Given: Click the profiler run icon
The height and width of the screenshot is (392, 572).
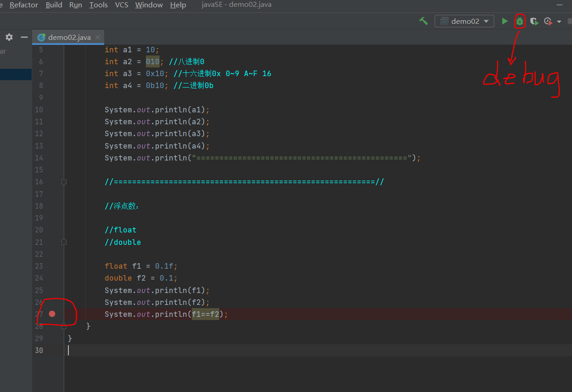Looking at the screenshot, I should click(x=548, y=21).
